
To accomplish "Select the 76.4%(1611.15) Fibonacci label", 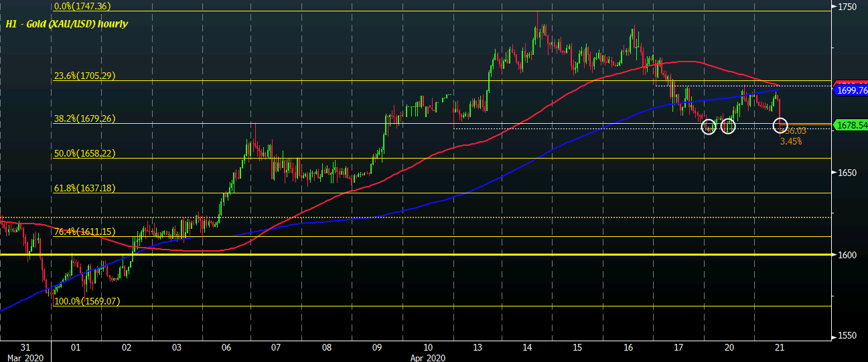I will click(85, 232).
